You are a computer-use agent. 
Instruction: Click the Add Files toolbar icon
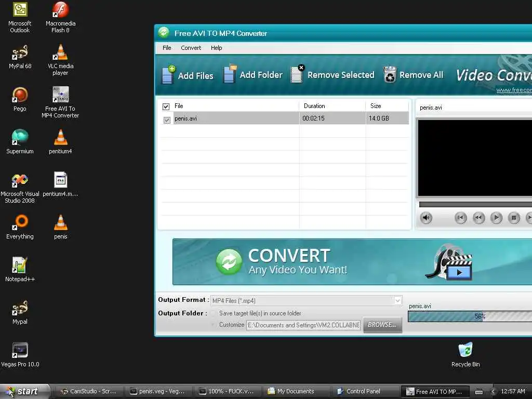coord(168,75)
